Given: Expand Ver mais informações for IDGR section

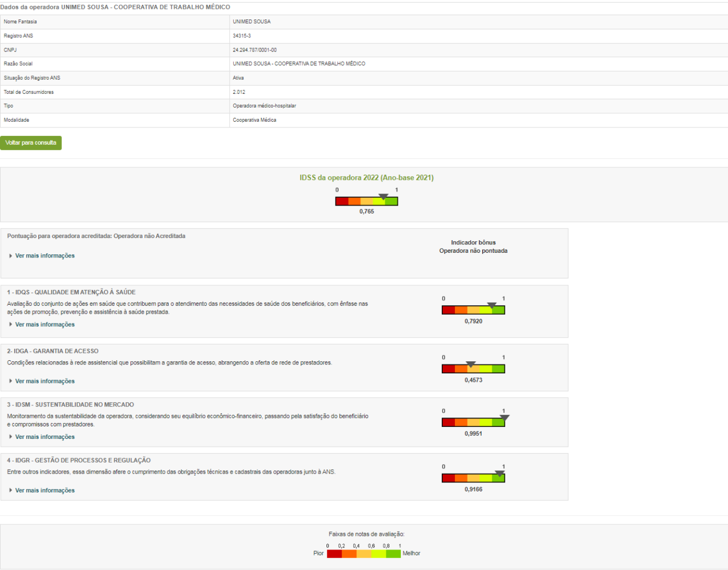Looking at the screenshot, I should pyautogui.click(x=45, y=490).
